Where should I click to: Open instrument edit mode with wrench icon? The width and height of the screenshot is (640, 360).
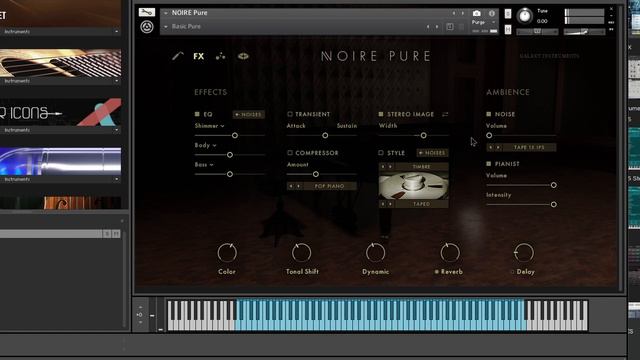147,12
